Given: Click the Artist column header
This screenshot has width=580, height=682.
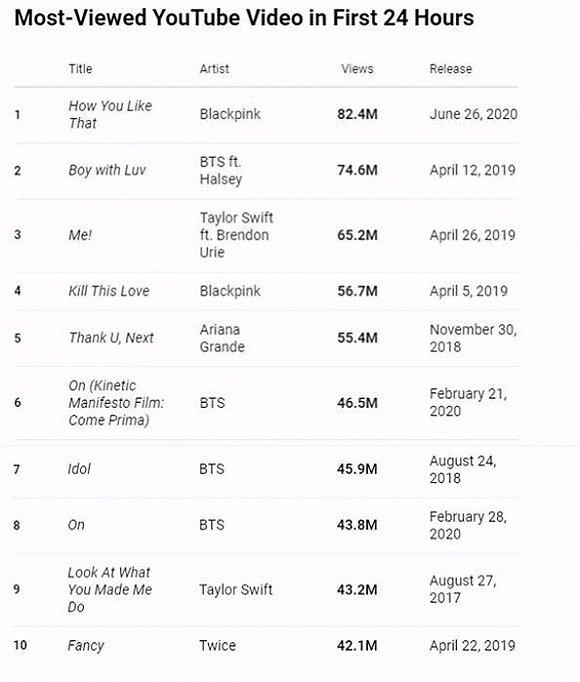Looking at the screenshot, I should tap(214, 69).
